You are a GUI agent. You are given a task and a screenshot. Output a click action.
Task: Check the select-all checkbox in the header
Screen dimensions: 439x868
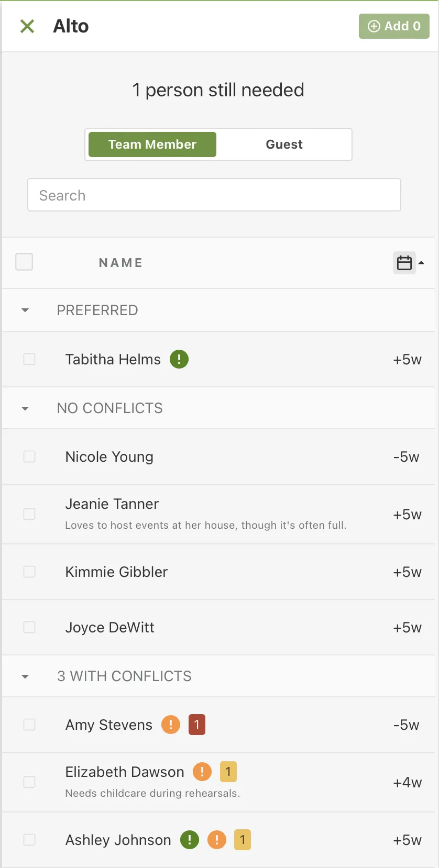click(24, 262)
